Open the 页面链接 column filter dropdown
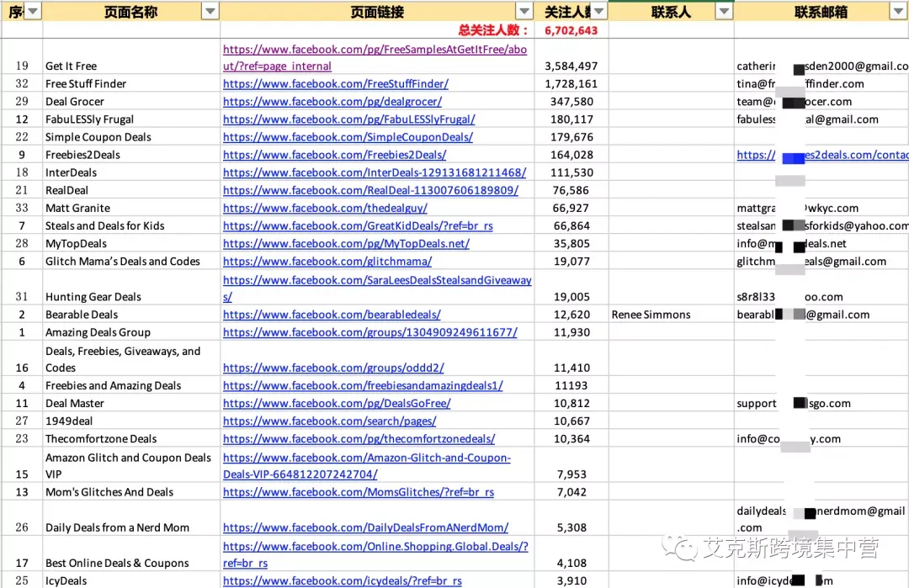The image size is (909, 588). click(x=524, y=11)
